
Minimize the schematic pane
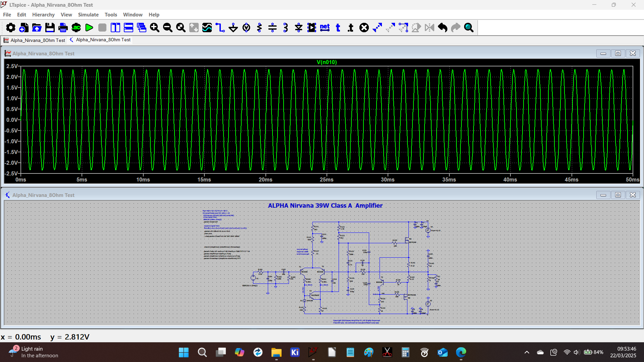[603, 195]
